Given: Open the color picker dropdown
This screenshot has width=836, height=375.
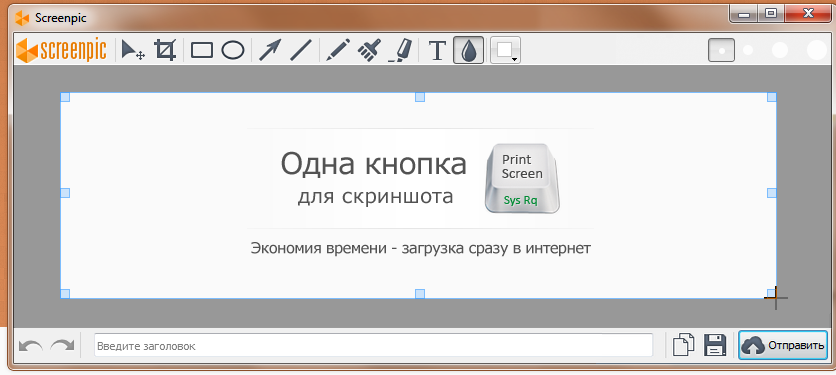Looking at the screenshot, I should [505, 50].
